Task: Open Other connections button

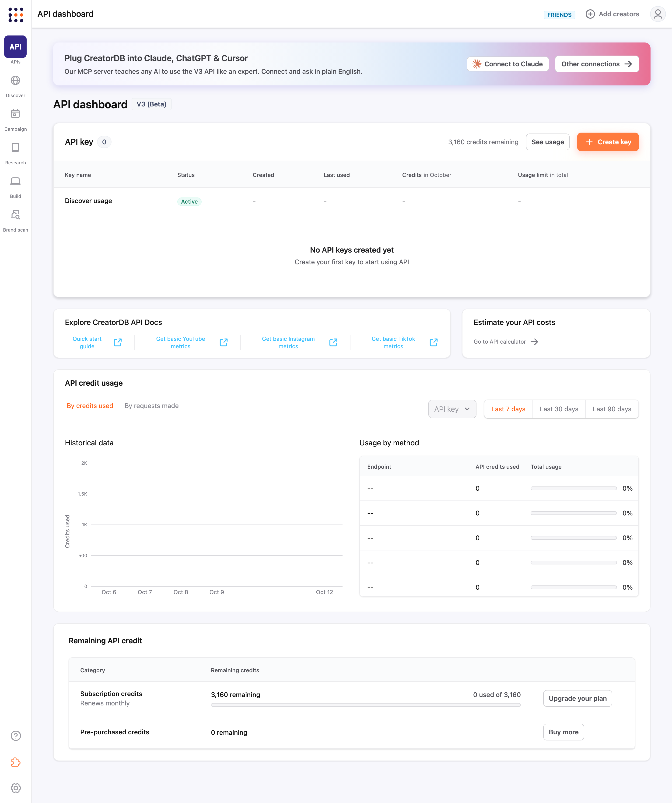Action: pos(597,64)
